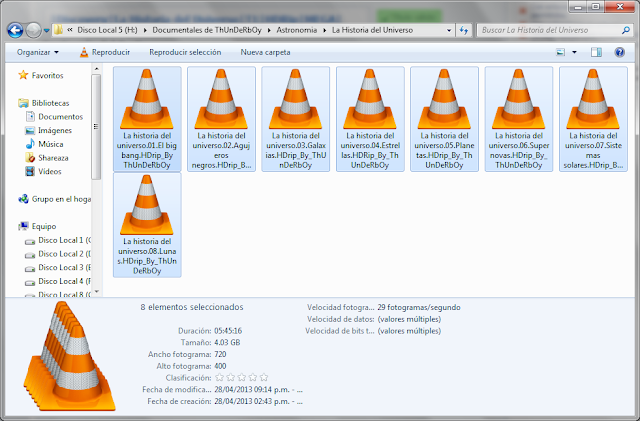
Task: Click the Fecha de modificación value
Action: pyautogui.click(x=258, y=390)
